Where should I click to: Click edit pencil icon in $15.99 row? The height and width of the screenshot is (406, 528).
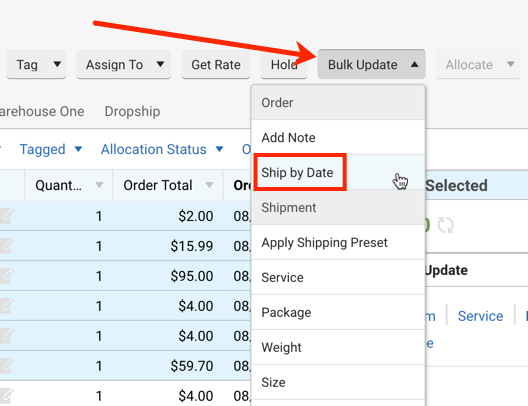tap(7, 246)
